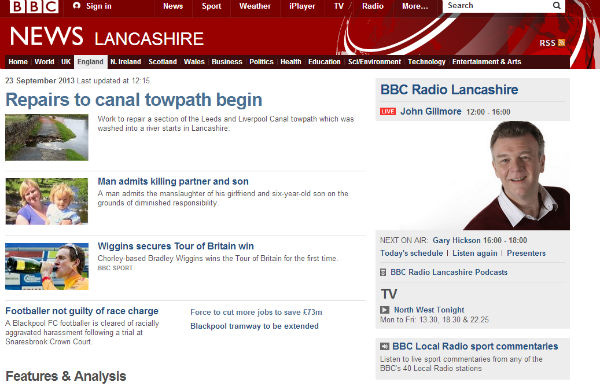Open Sport in top navigation
The height and width of the screenshot is (386, 600).
coord(212,6)
